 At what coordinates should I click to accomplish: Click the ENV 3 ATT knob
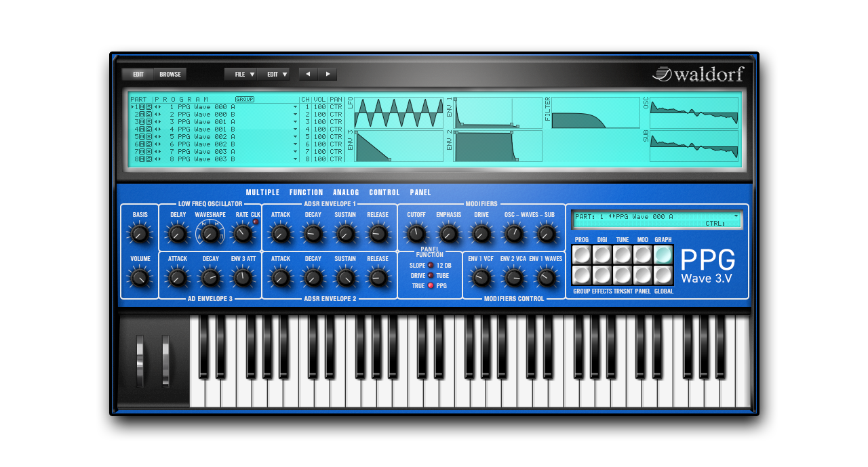point(241,278)
